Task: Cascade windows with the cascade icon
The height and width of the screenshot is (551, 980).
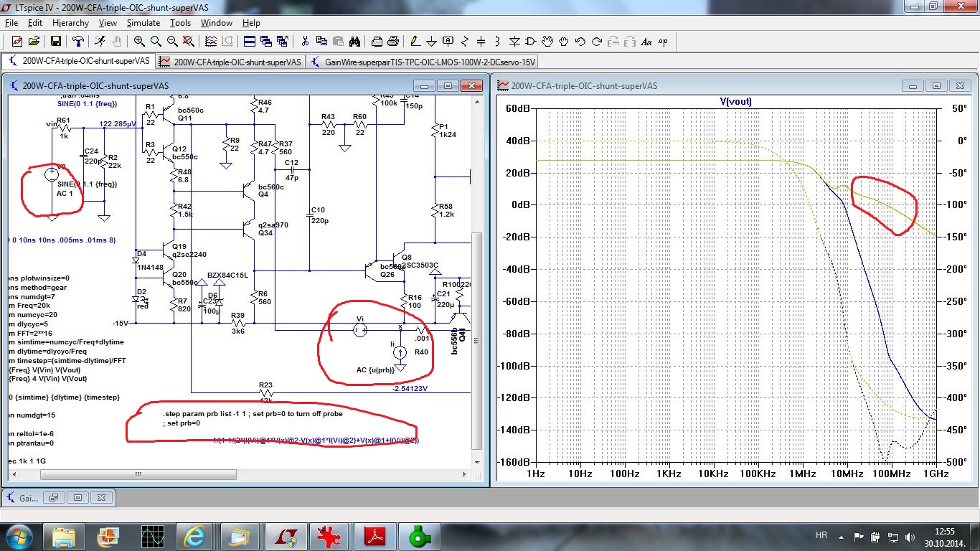Action: (x=266, y=41)
